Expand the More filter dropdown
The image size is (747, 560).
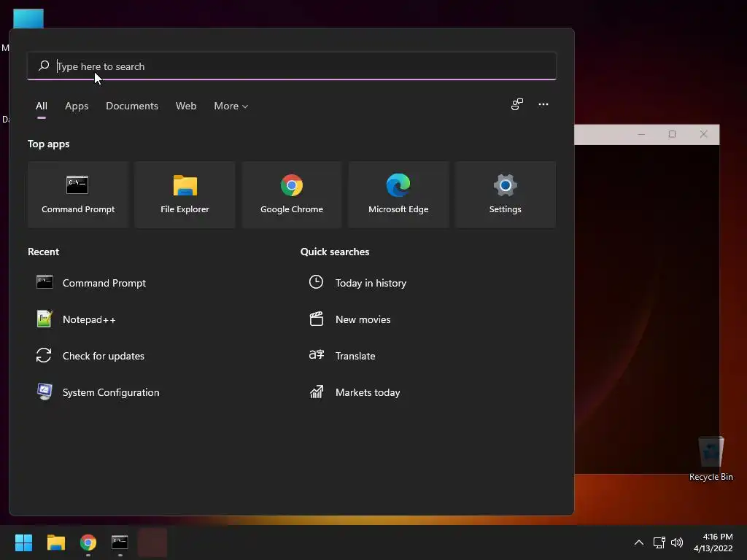pyautogui.click(x=231, y=106)
